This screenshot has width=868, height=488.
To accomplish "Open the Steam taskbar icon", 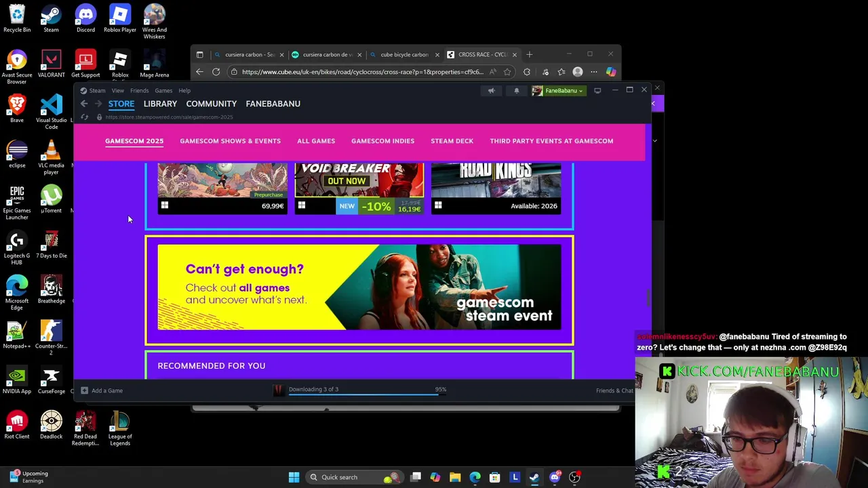I will 534,477.
